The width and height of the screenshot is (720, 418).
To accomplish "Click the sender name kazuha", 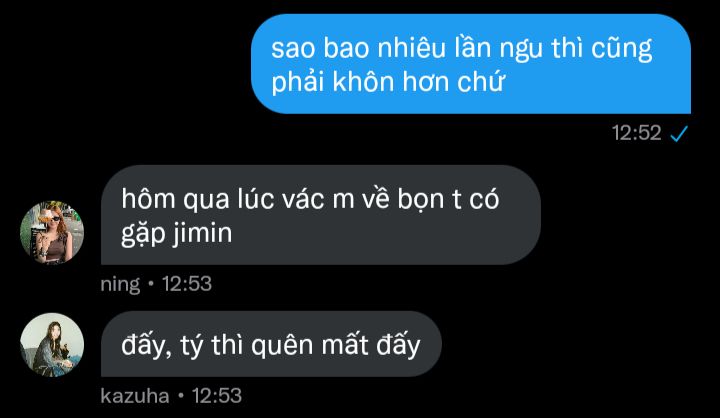I will coord(135,396).
